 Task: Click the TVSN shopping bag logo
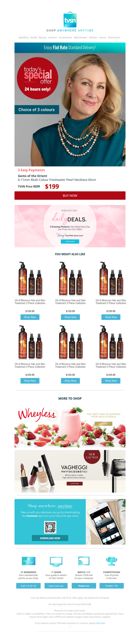pyautogui.click(x=70, y=20)
